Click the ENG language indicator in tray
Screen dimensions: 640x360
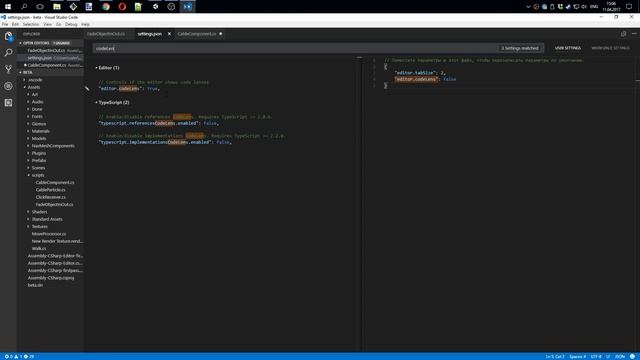[x=594, y=7]
